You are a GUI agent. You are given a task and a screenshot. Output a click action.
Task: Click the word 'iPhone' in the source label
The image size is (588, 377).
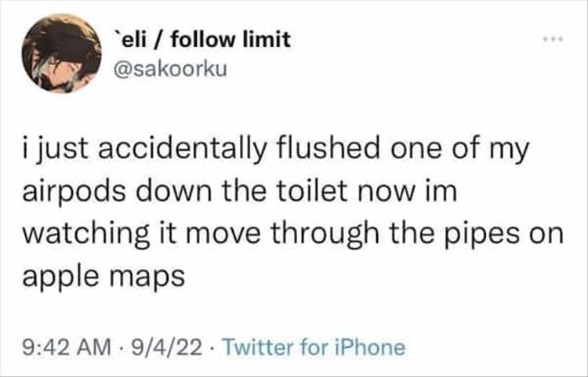click(369, 347)
